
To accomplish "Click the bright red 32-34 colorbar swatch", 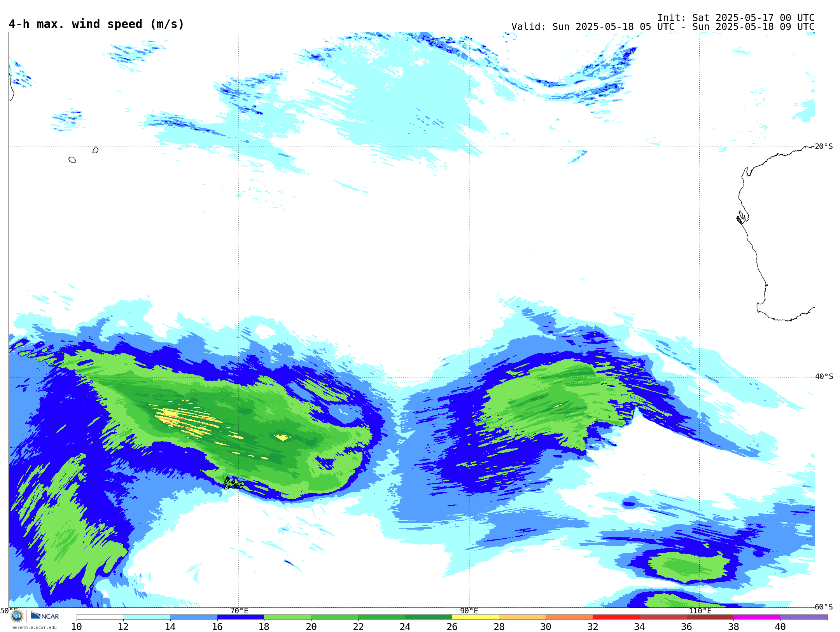I will [616, 617].
